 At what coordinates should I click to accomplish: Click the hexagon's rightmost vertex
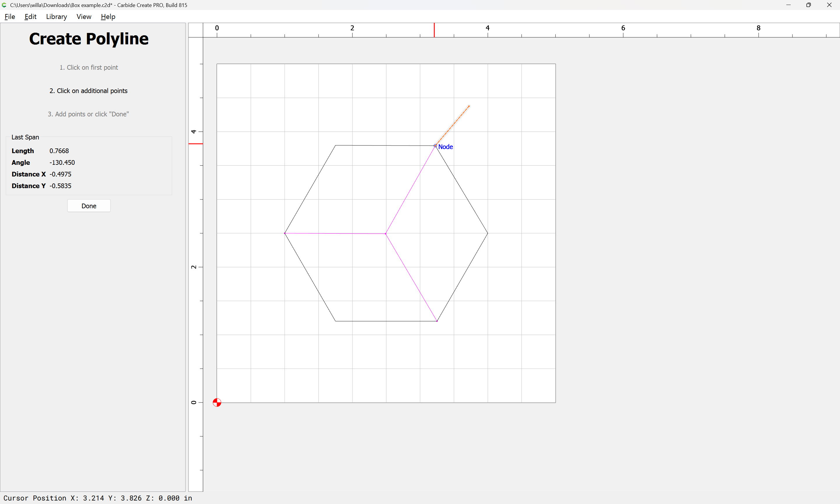point(488,233)
